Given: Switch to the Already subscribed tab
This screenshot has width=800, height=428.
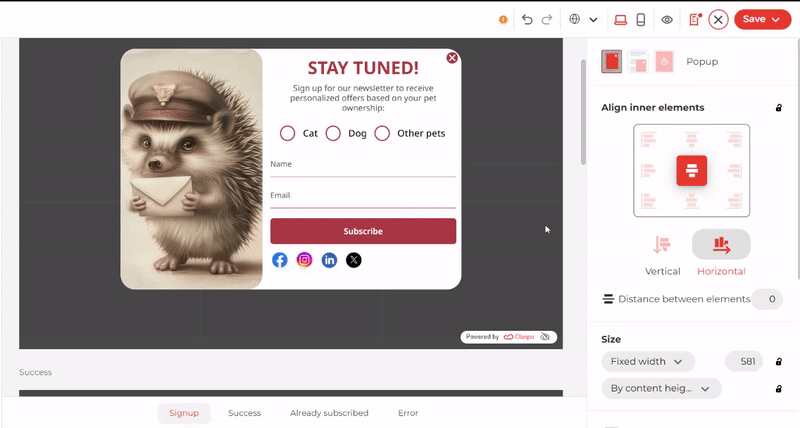Looking at the screenshot, I should pyautogui.click(x=329, y=413).
